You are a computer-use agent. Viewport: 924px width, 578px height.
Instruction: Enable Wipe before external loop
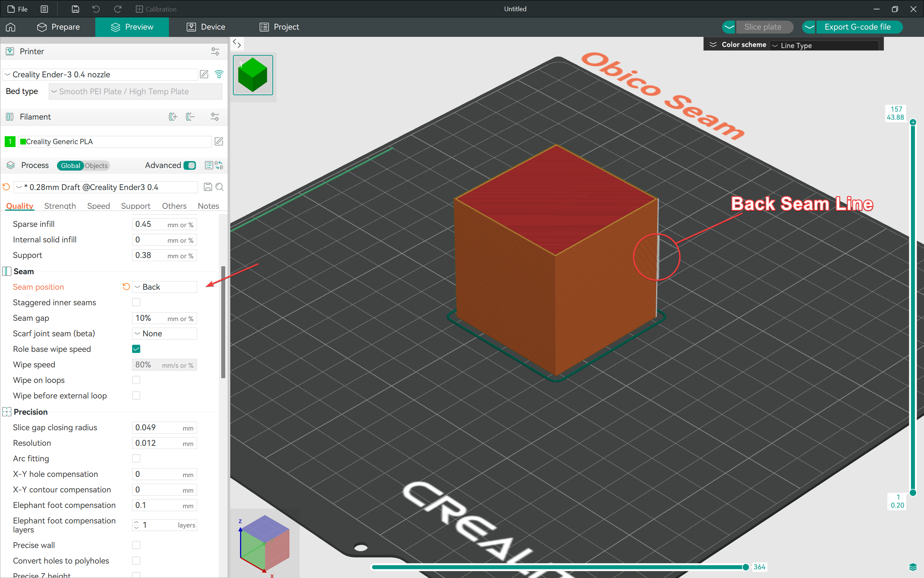(x=136, y=396)
